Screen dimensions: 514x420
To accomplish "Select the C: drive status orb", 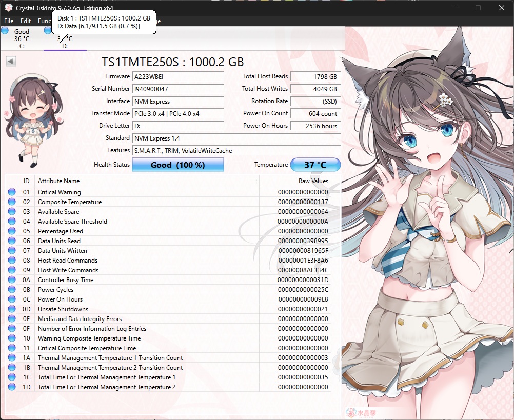I will tap(5, 31).
